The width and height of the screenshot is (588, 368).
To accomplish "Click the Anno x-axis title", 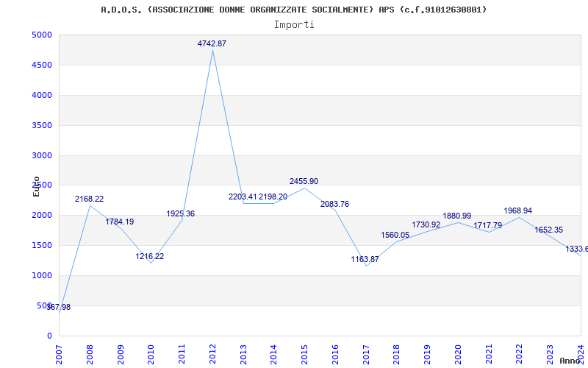I will click(x=570, y=361).
